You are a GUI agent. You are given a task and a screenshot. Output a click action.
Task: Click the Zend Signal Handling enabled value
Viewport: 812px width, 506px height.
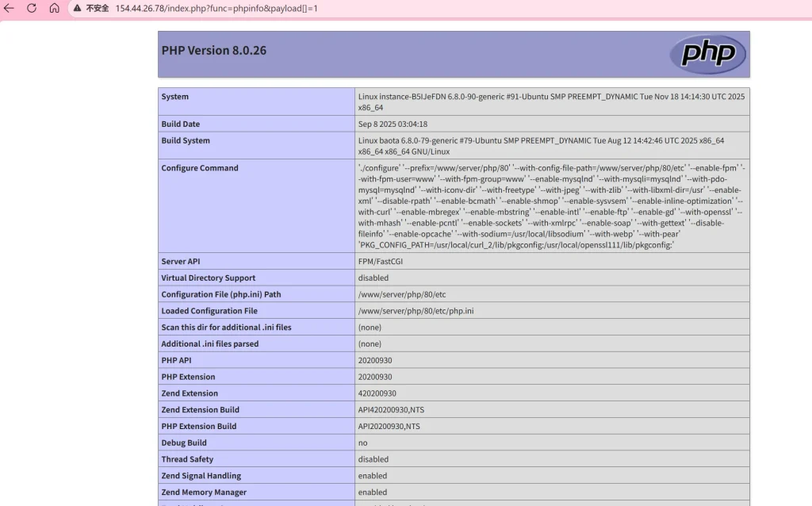(x=373, y=476)
